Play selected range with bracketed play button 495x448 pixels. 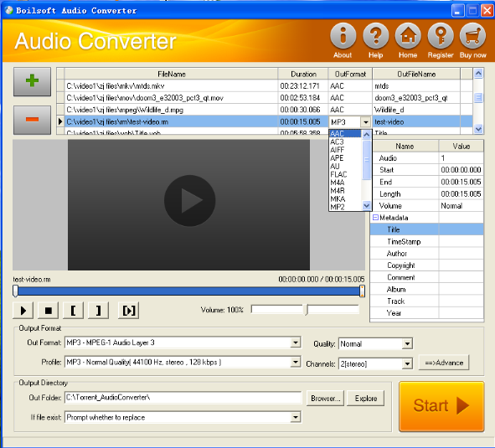128,311
